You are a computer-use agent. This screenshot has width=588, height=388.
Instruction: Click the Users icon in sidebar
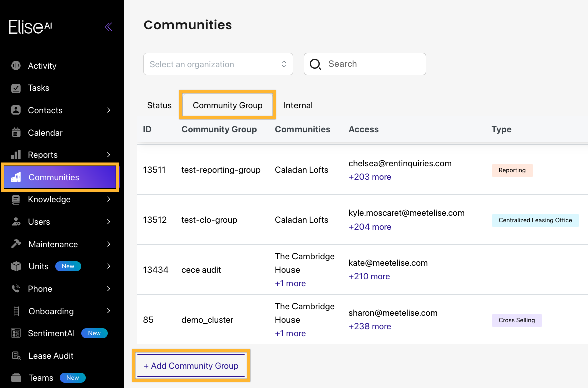point(16,222)
